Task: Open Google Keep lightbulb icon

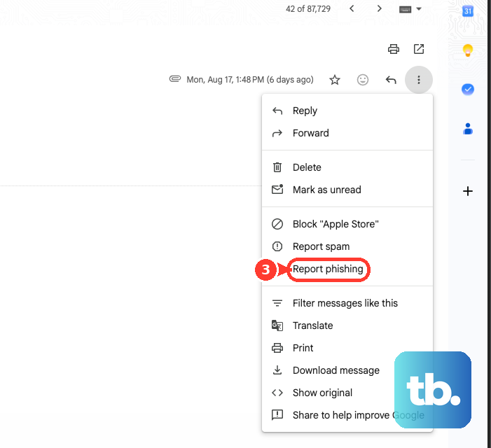Action: (467, 50)
